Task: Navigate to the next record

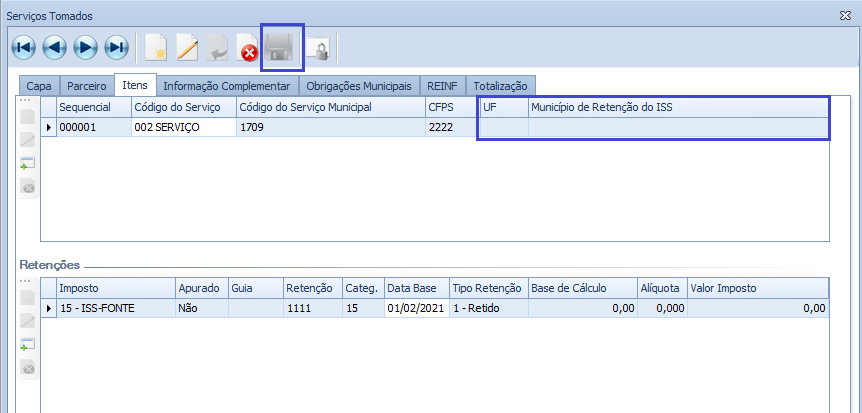Action: (85, 47)
